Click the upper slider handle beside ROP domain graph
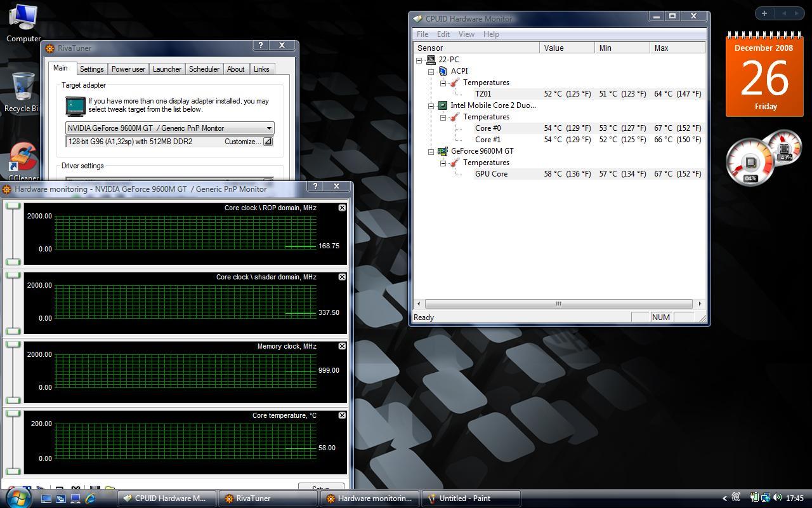812x508 pixels. point(13,206)
